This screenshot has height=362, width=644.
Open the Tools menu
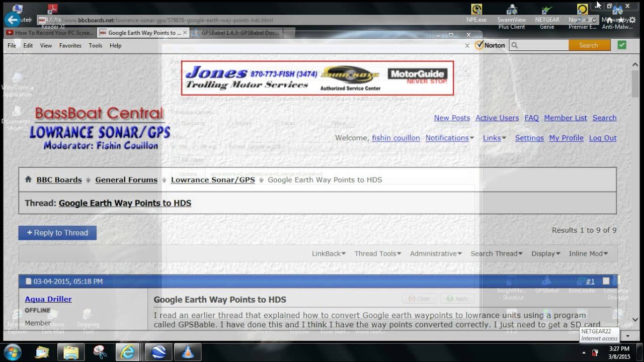96,45
